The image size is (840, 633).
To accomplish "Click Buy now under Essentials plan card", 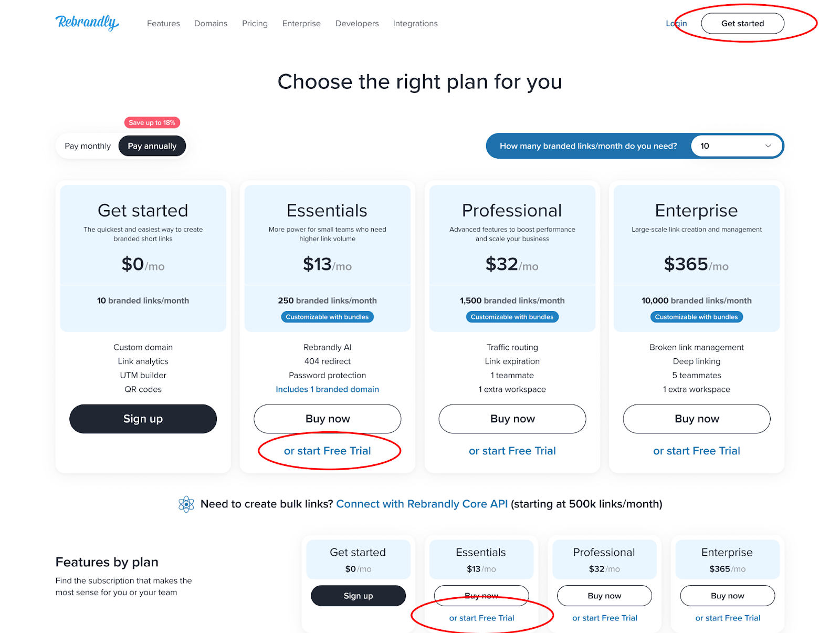I will tap(328, 419).
